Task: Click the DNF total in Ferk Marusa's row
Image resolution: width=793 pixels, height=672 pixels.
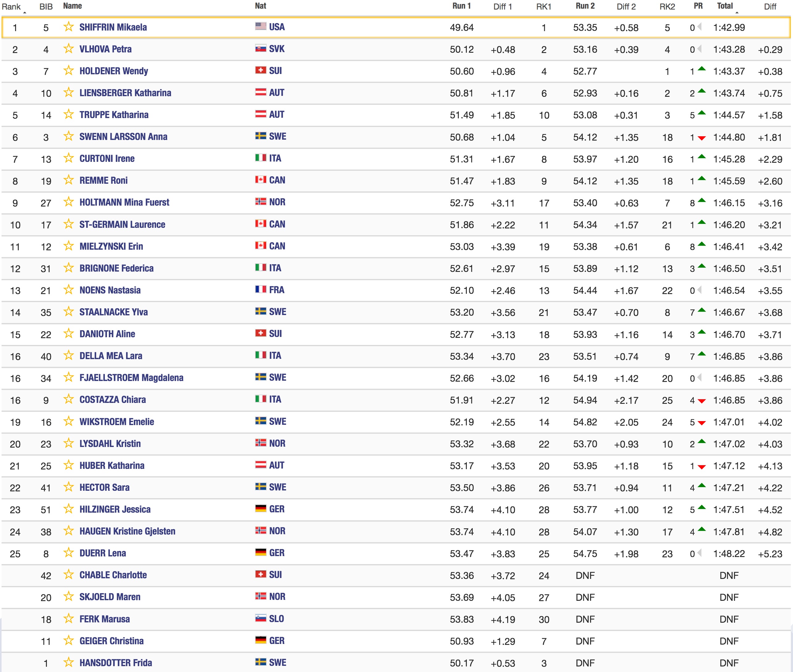Action: [729, 619]
